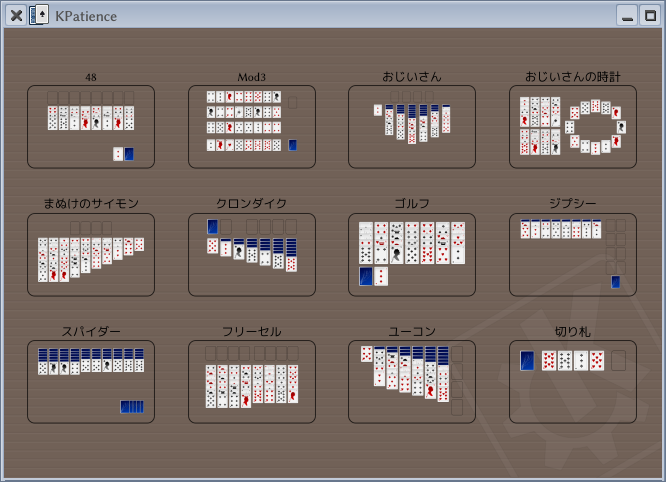Click the '48' game title text

pyautogui.click(x=91, y=77)
